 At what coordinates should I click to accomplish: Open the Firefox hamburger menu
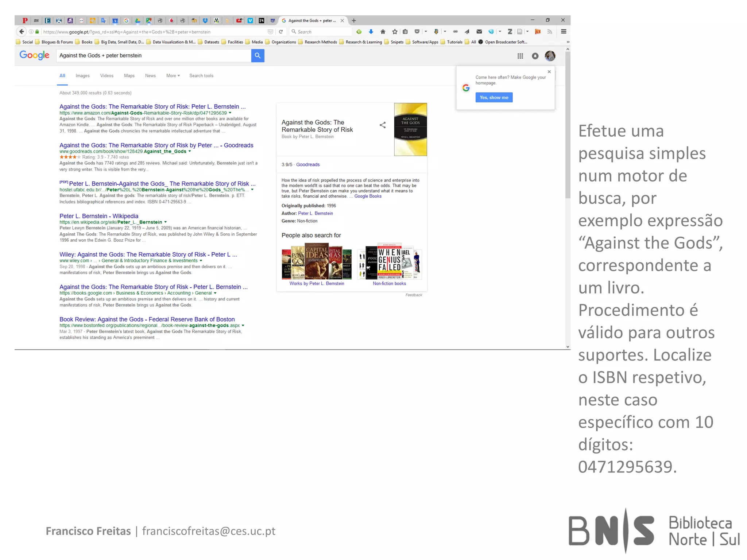click(x=563, y=32)
